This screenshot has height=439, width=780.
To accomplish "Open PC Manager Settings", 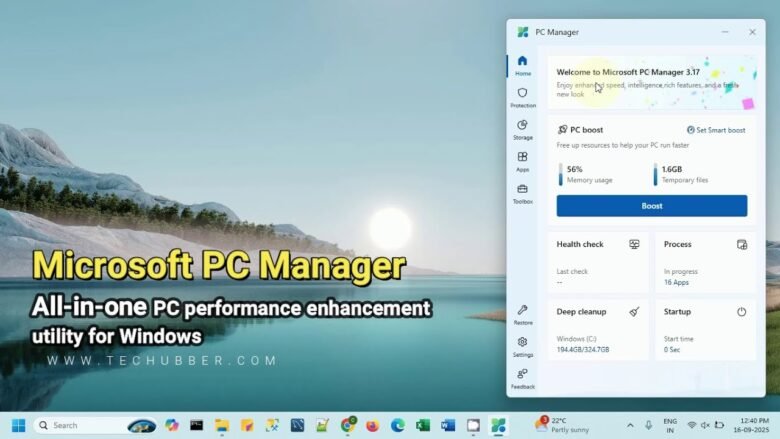I will tap(522, 347).
